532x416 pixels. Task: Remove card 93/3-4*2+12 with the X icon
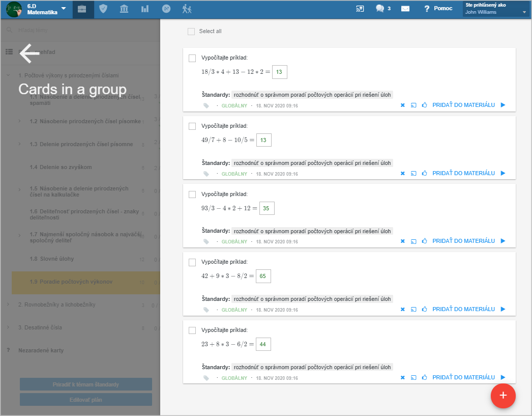click(x=403, y=241)
